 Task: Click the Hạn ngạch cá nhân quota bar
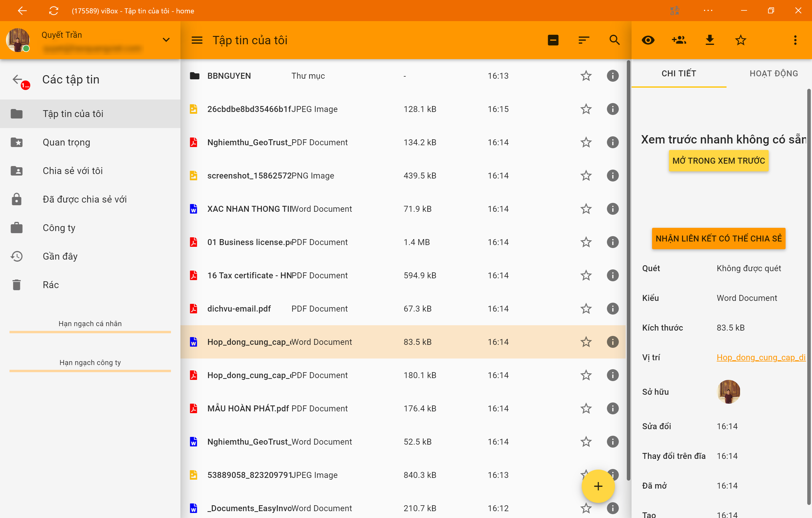90,332
